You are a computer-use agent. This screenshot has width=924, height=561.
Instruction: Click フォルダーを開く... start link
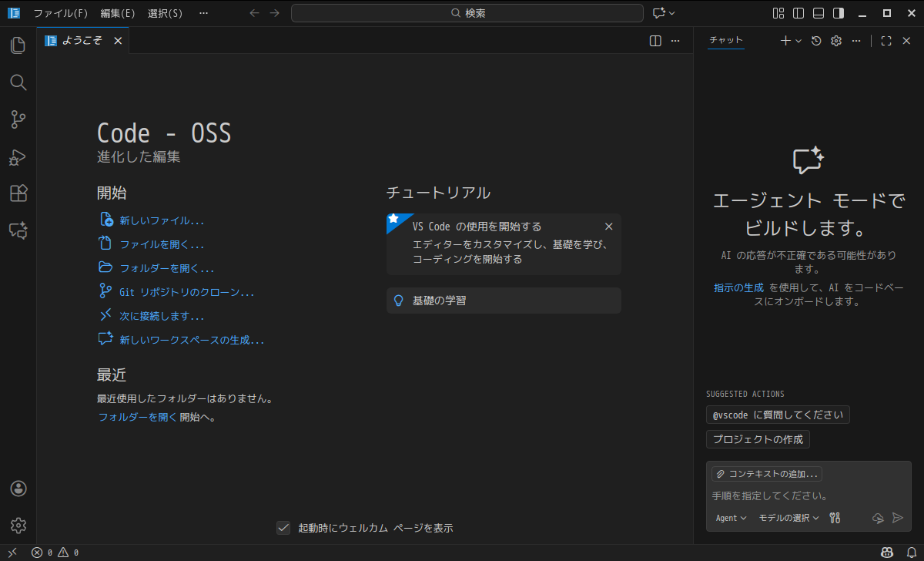click(157, 268)
